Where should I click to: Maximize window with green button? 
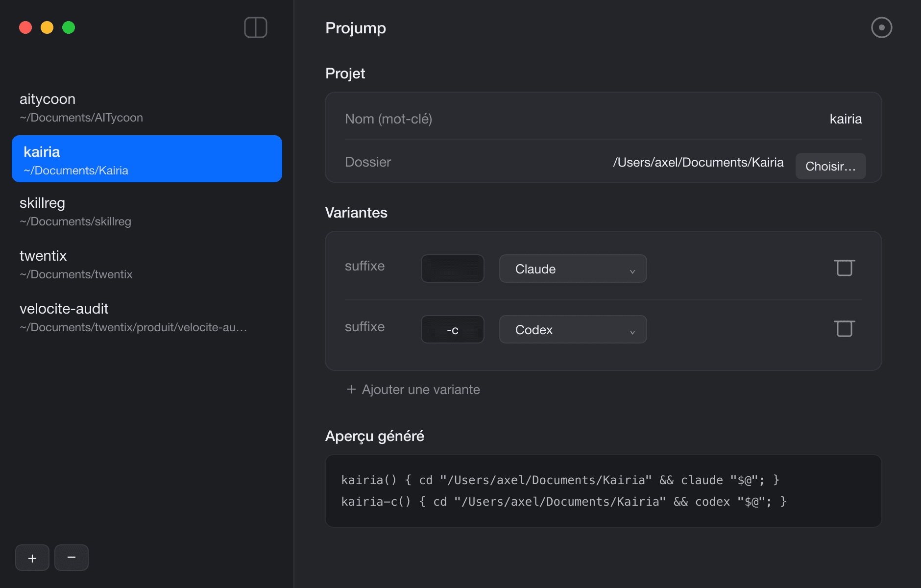(69, 27)
